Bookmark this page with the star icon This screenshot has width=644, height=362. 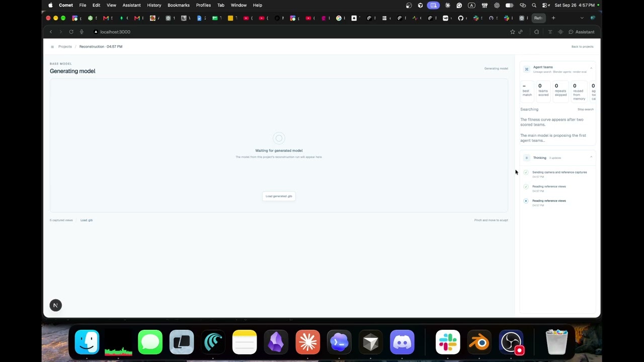[x=513, y=32]
